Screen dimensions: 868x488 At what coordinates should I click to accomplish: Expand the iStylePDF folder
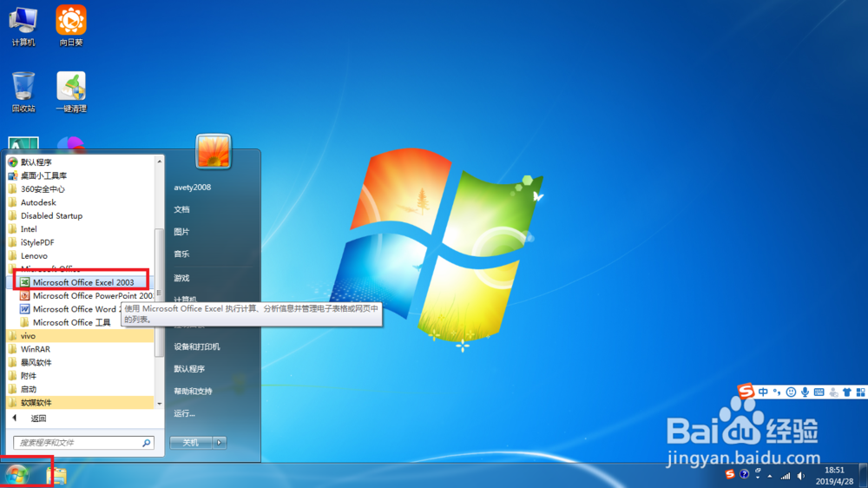click(80, 242)
